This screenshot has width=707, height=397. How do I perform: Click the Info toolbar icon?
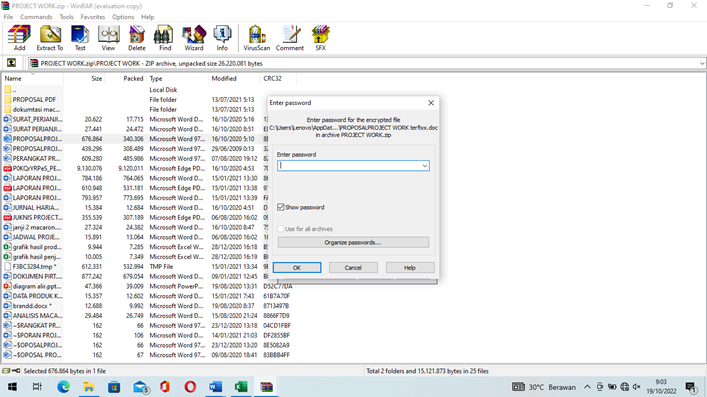(x=222, y=38)
